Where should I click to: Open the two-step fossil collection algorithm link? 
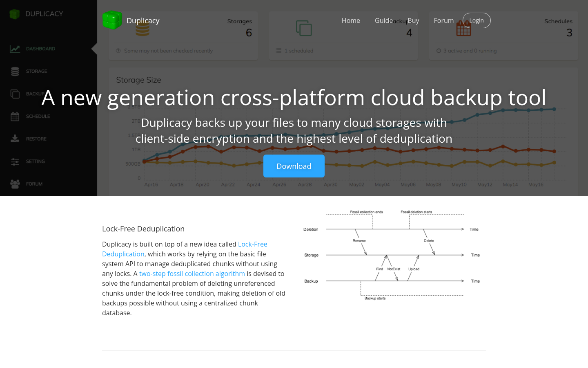pyautogui.click(x=192, y=274)
